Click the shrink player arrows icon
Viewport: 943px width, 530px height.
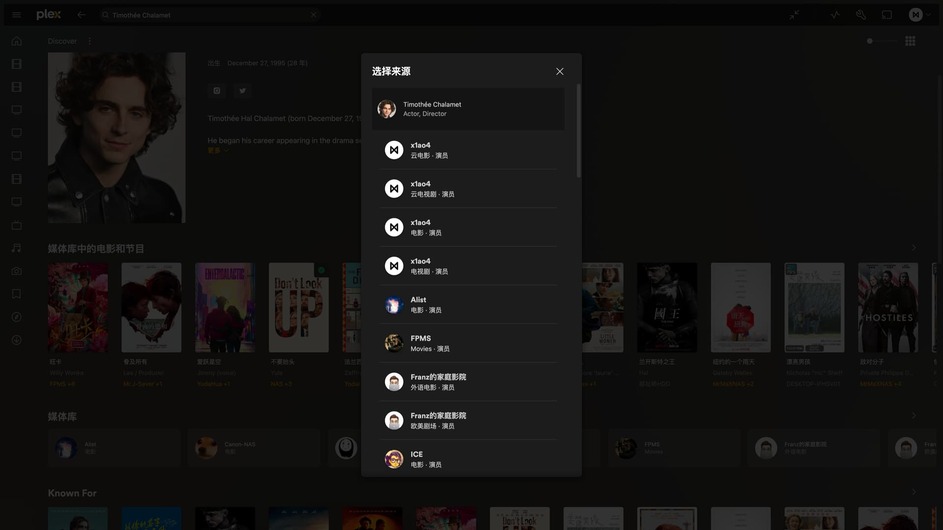[x=794, y=15]
